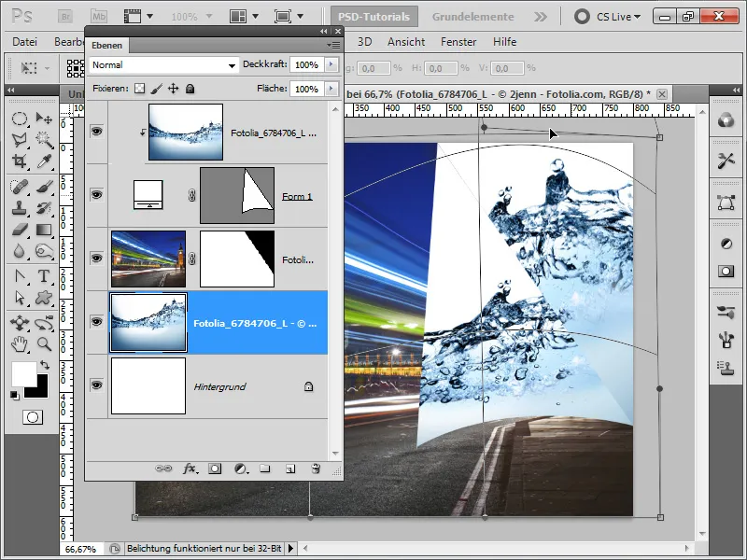Select the Crop tool
Screen dimensions: 747x560
[x=19, y=161]
